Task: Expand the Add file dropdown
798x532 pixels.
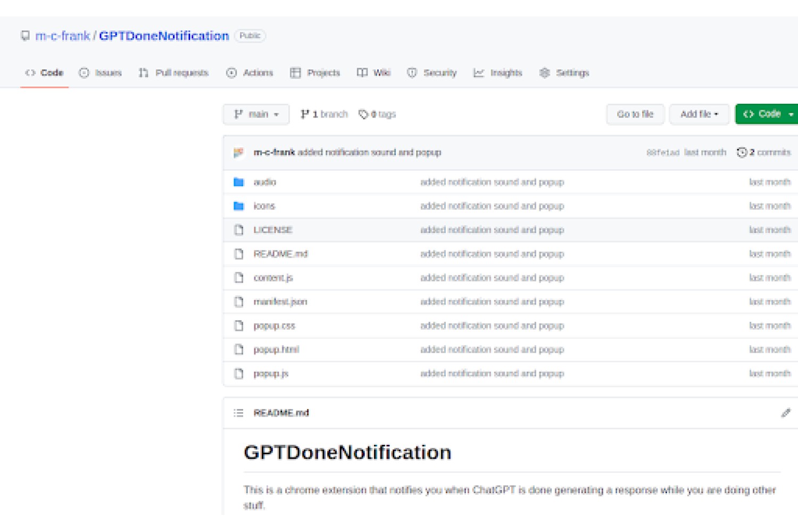Action: [699, 114]
